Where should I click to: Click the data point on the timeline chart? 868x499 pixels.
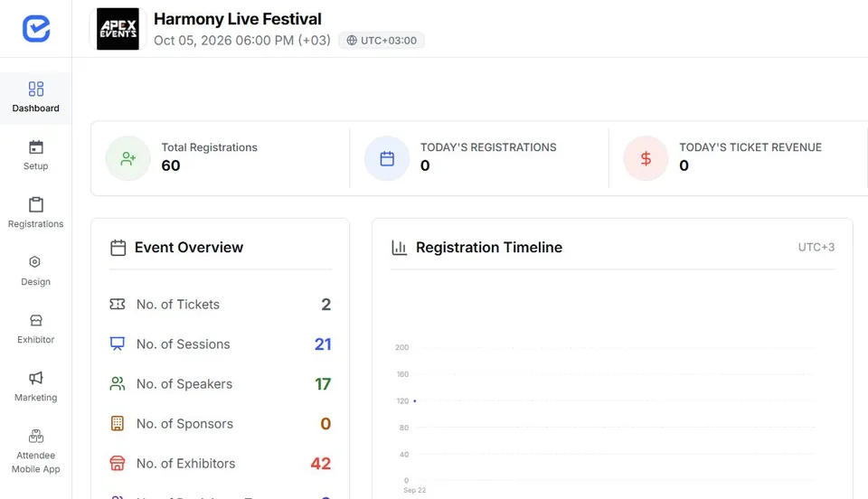coord(415,400)
